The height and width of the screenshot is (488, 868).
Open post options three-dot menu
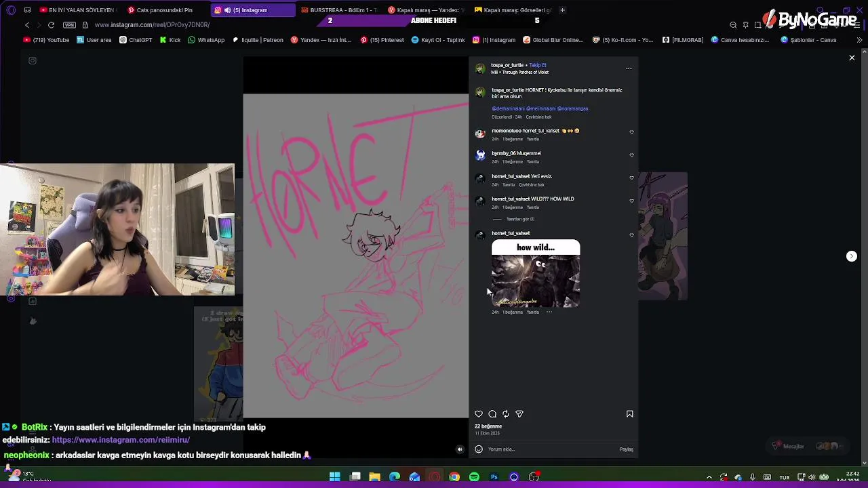click(629, 68)
